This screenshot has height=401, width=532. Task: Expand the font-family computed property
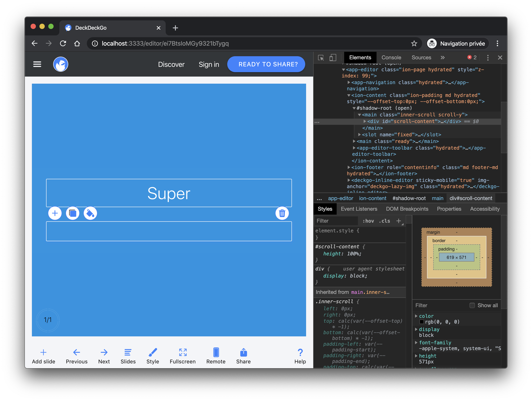[417, 343]
